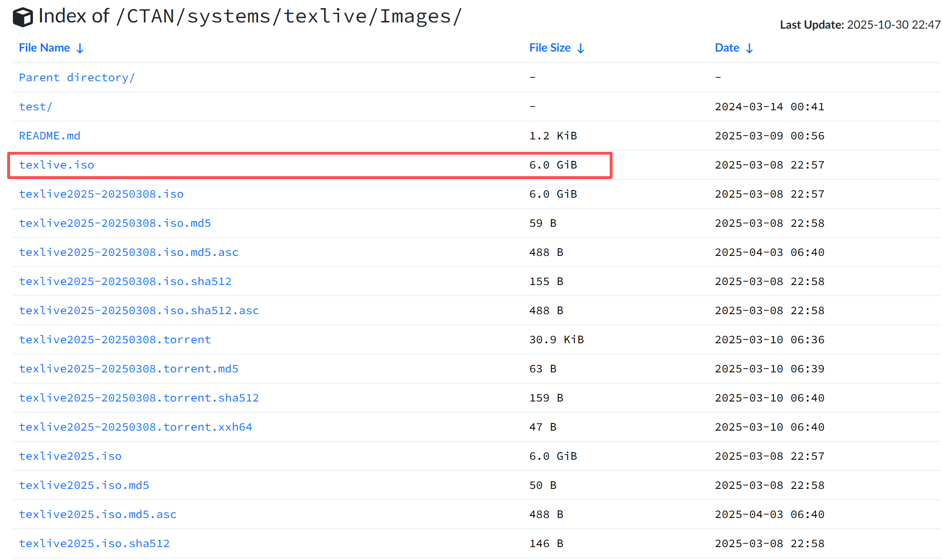Screen dimensions: 942x560
Task: Click the File Size sort arrow icon
Action: pyautogui.click(x=581, y=48)
